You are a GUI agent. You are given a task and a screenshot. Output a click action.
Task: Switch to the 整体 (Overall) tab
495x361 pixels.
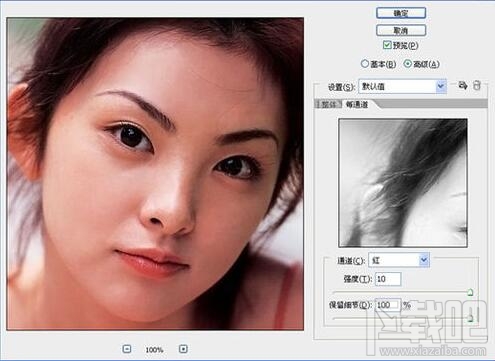point(328,104)
